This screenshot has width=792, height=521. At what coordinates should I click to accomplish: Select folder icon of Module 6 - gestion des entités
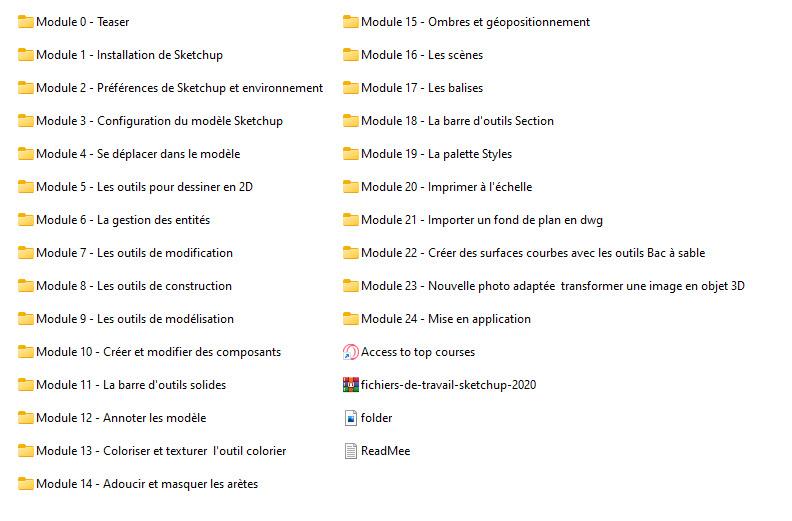click(25, 220)
